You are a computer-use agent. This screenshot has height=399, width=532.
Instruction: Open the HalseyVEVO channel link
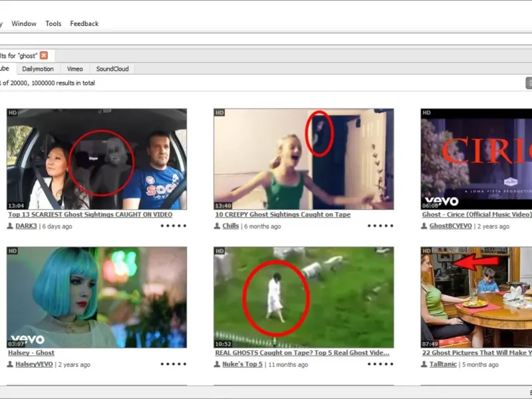pos(35,364)
